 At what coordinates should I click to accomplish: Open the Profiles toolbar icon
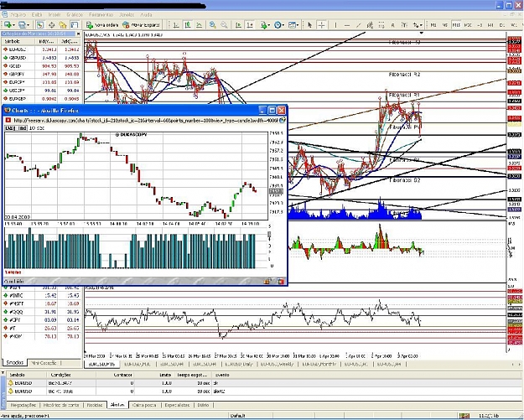tap(23, 24)
